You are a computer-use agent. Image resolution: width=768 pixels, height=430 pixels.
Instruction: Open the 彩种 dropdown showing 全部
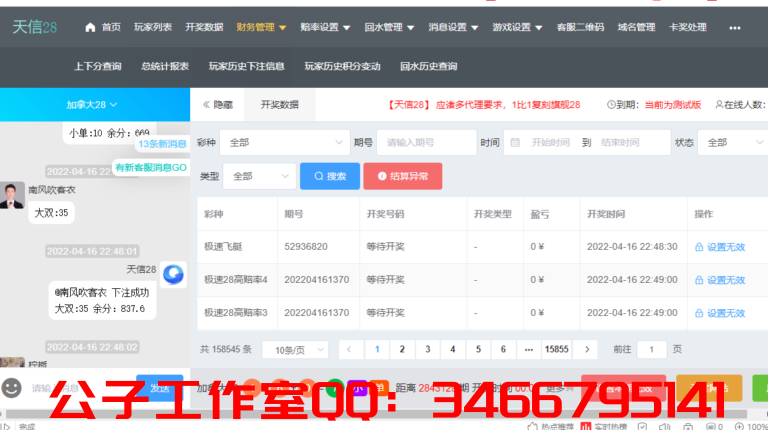(285, 143)
